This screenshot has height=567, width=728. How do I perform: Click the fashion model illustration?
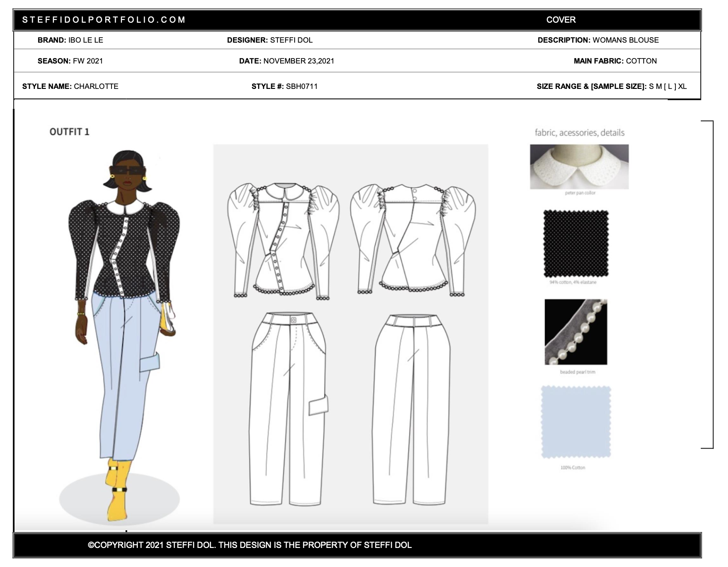tap(124, 336)
